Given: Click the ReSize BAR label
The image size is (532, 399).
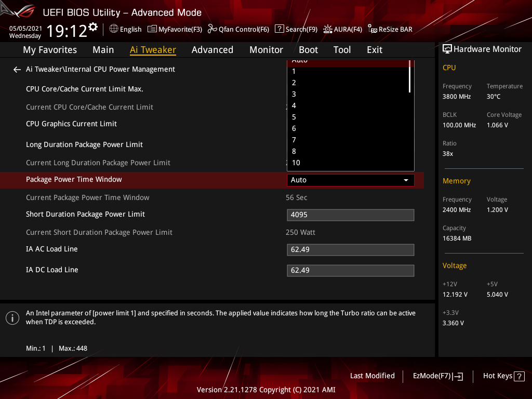Looking at the screenshot, I should (395, 30).
